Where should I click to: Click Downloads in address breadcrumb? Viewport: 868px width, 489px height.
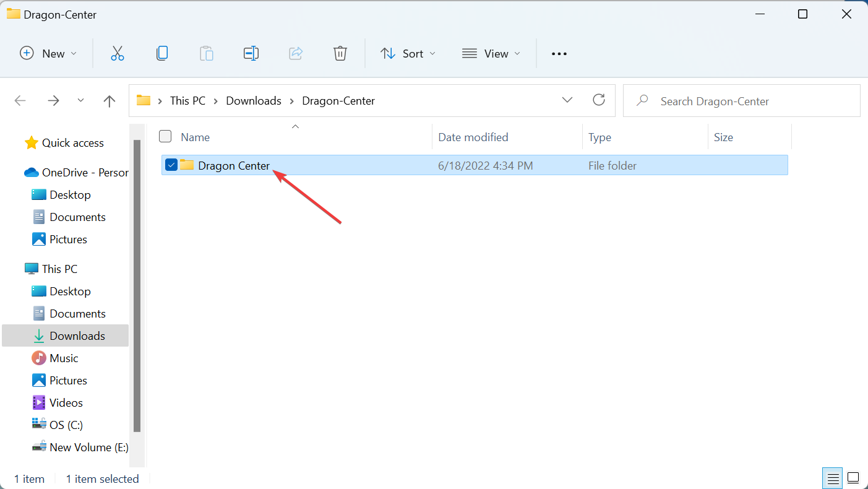pos(254,100)
